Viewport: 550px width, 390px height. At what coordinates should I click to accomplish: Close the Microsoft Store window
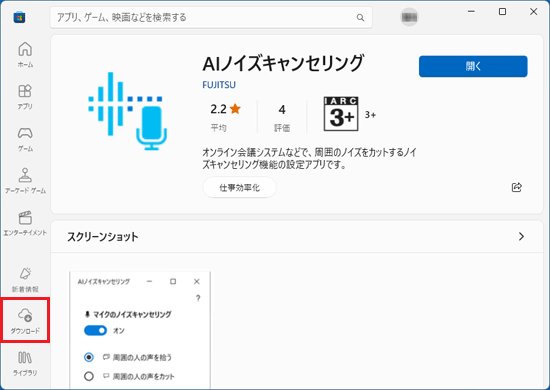coord(534,12)
